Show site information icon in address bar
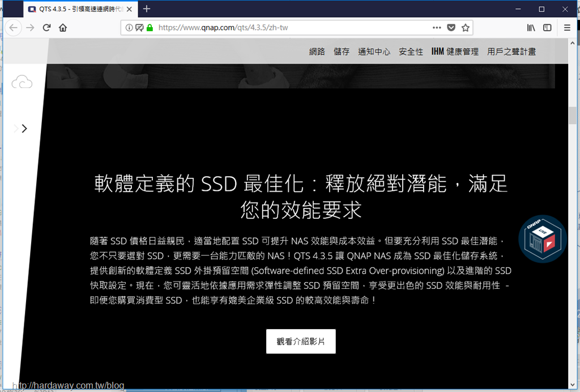 click(x=129, y=28)
